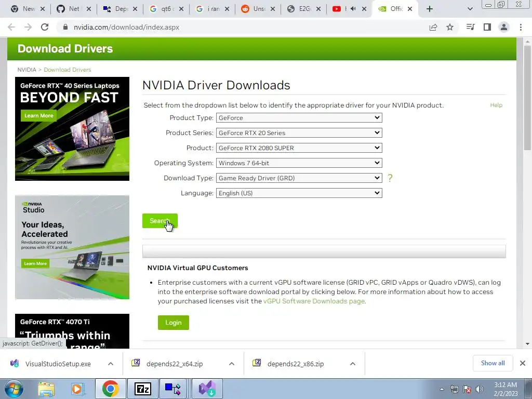Screen dimensions: 532x399
Task: Open the Language dropdown
Action: pyautogui.click(x=299, y=193)
